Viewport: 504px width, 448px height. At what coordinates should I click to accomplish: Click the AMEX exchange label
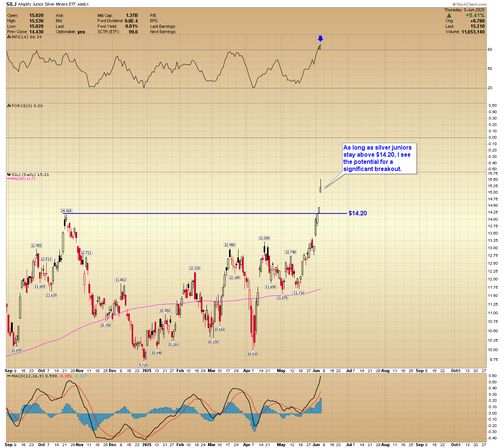[x=83, y=5]
